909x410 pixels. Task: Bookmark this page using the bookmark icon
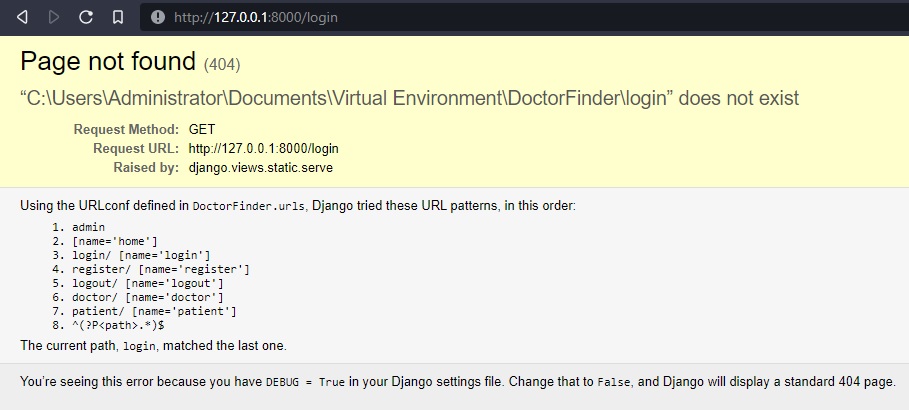coord(118,17)
